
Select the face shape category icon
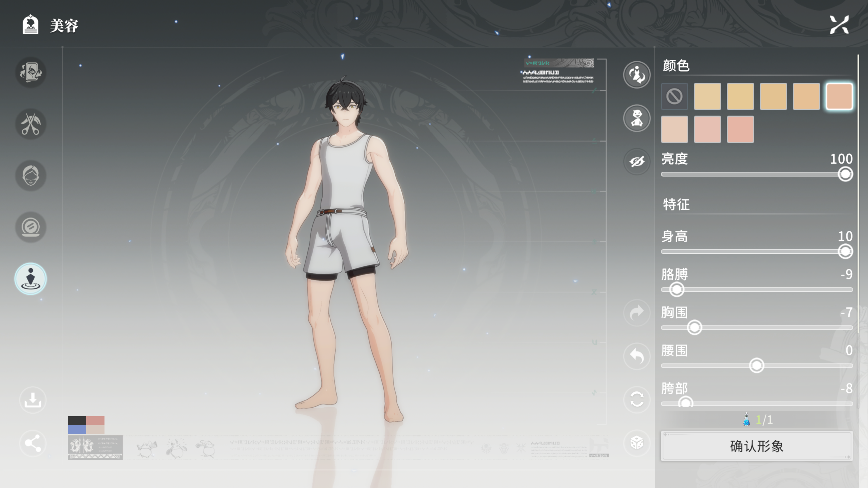(x=31, y=176)
